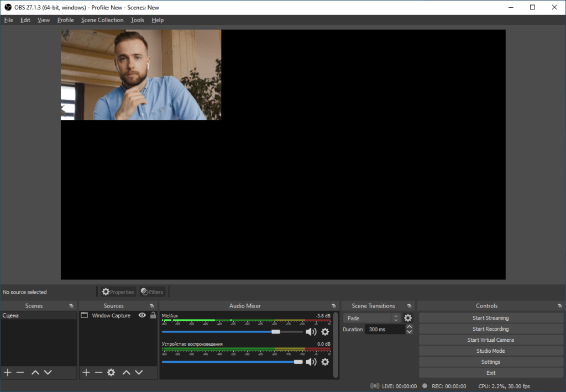Move Window Capture up with the up arrow
The image size is (566, 392).
[126, 372]
